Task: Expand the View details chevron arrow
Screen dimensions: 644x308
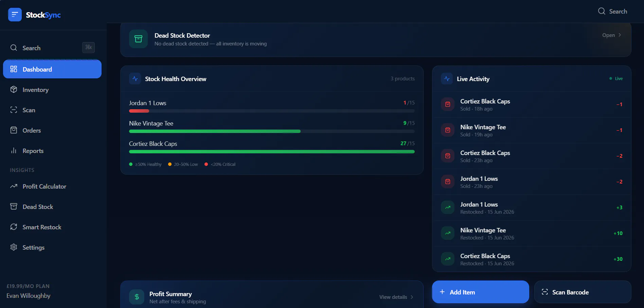Action: pos(412,297)
